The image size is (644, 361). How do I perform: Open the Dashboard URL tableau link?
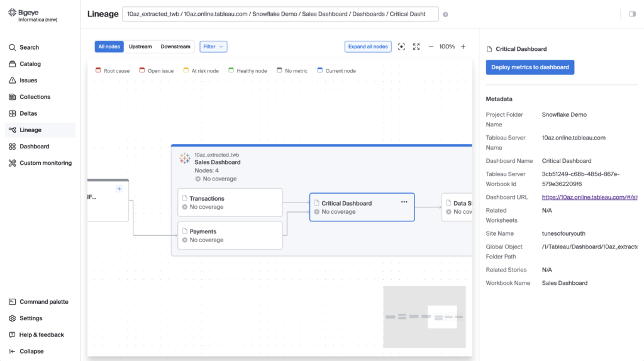pos(589,197)
